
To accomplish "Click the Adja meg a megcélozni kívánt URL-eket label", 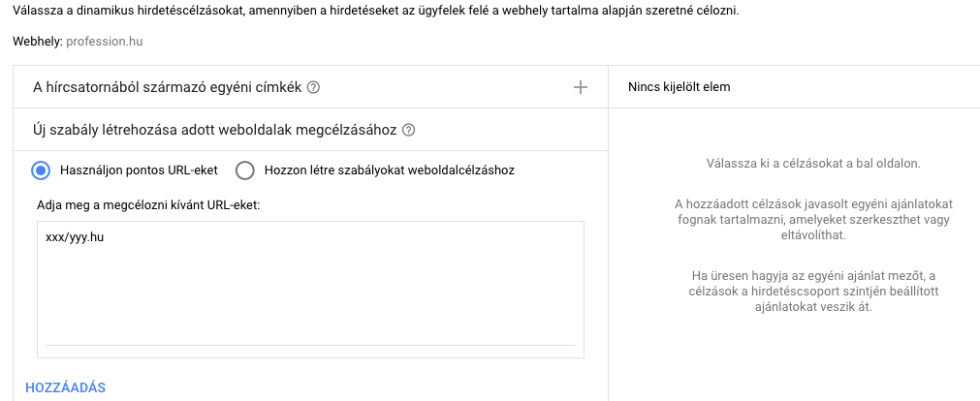I will point(148,205).
